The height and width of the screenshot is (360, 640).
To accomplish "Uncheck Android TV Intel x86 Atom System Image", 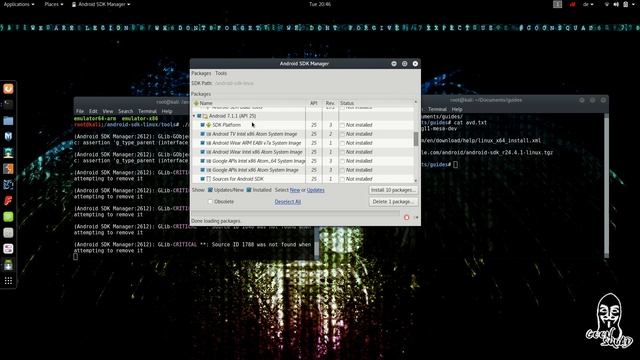I will [202, 134].
